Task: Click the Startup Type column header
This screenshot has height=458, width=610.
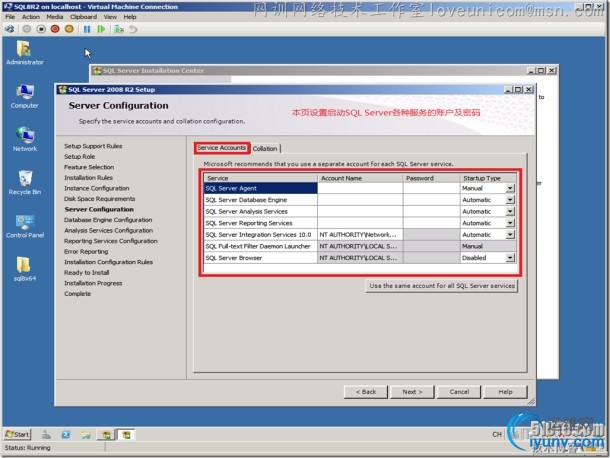Action: [x=488, y=178]
